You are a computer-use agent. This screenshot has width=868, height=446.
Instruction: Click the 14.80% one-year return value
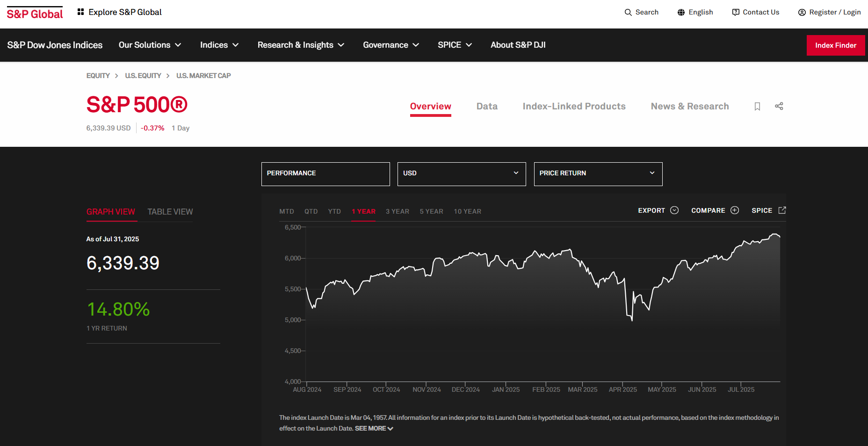(x=119, y=309)
